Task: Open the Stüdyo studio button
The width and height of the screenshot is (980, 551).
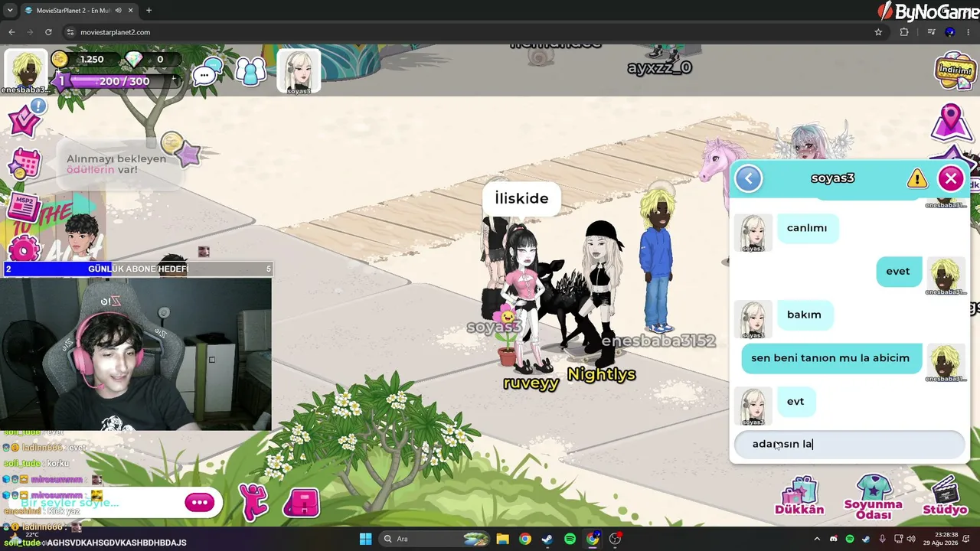Action: 946,496
